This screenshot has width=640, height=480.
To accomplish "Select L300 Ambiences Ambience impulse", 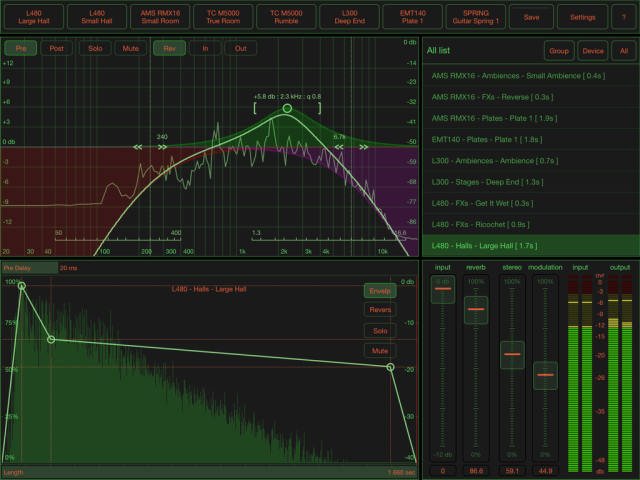I will pyautogui.click(x=530, y=160).
